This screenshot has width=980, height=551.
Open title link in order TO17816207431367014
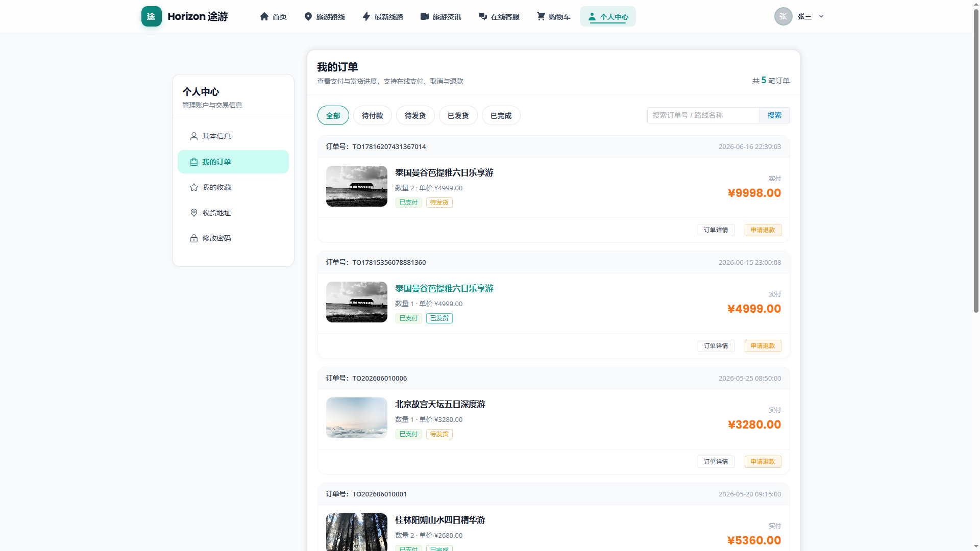[444, 173]
